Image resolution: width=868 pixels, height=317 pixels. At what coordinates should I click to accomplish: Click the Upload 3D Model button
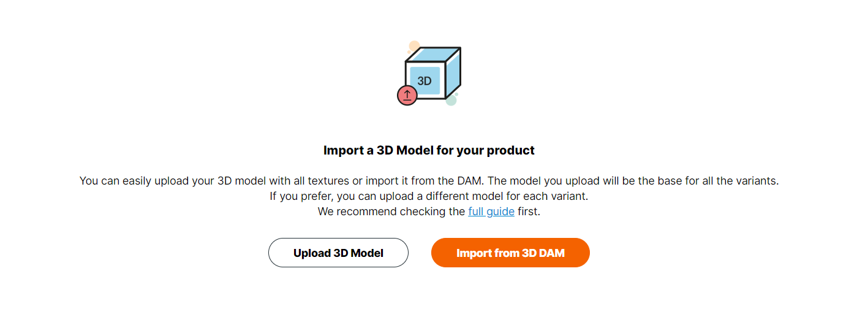[338, 253]
